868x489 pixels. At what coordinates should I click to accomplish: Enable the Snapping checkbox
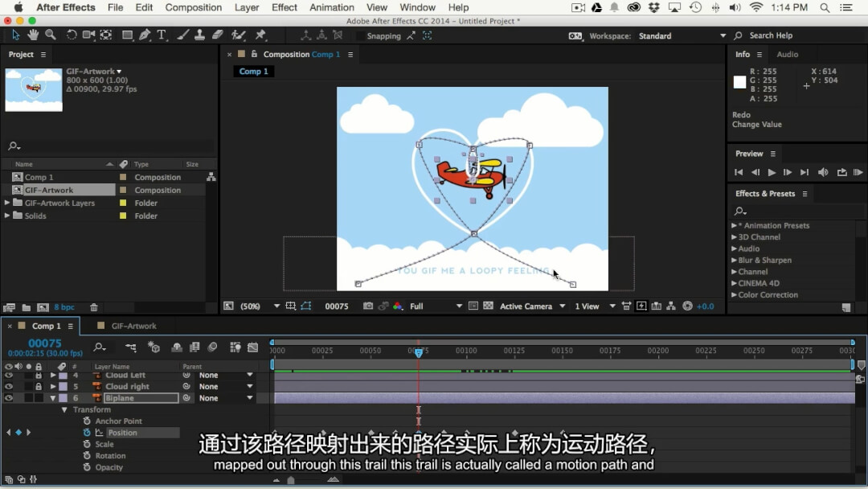(360, 36)
